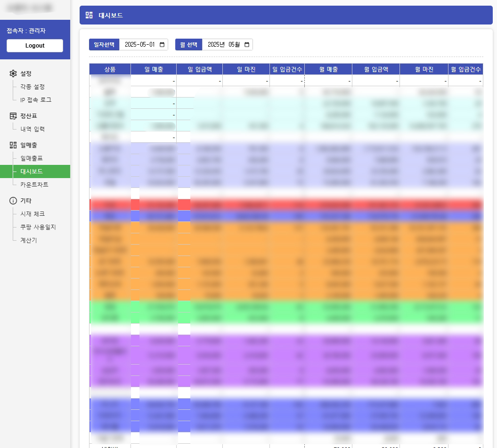This screenshot has width=497, height=448.
Task: Open 쿠팡 사용일지 link
Action: [38, 227]
